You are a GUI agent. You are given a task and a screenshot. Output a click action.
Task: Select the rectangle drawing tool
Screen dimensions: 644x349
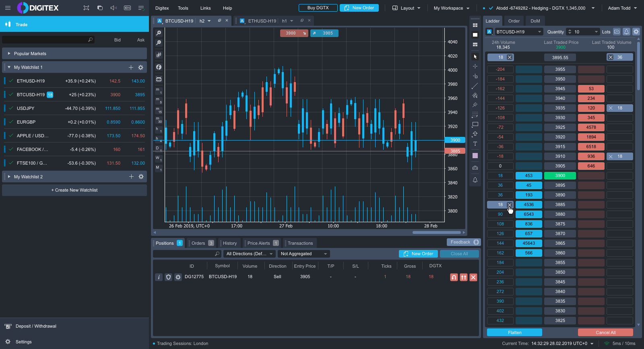click(x=475, y=124)
